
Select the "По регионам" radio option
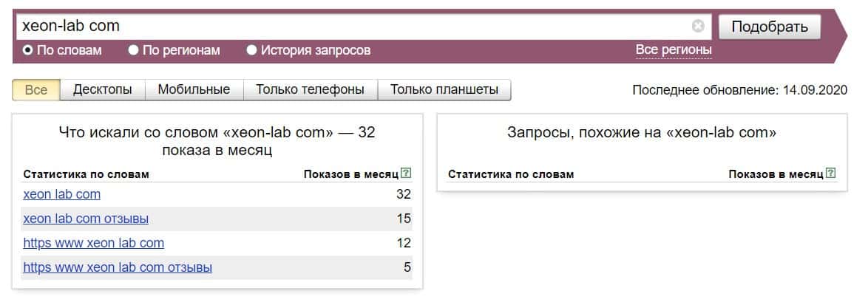(x=134, y=50)
